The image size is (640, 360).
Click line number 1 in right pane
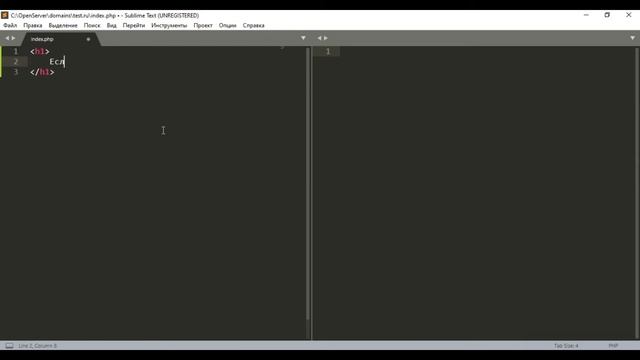tap(328, 51)
